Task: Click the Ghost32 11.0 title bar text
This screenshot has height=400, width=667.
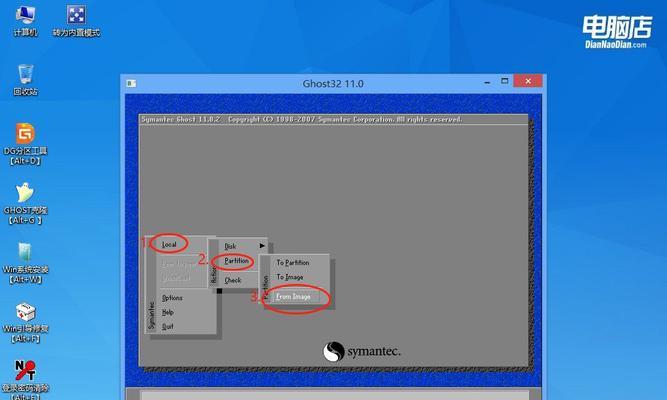Action: click(x=333, y=83)
